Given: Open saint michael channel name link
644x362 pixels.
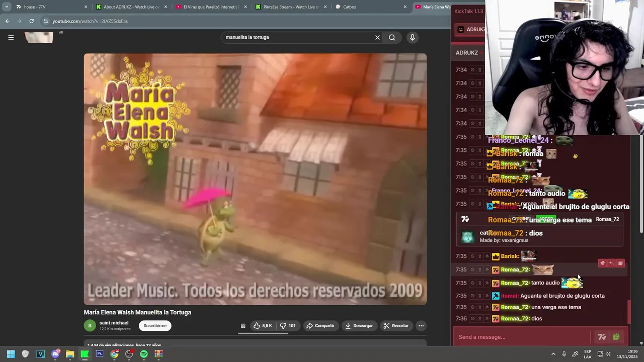Looking at the screenshot, I should [x=114, y=323].
